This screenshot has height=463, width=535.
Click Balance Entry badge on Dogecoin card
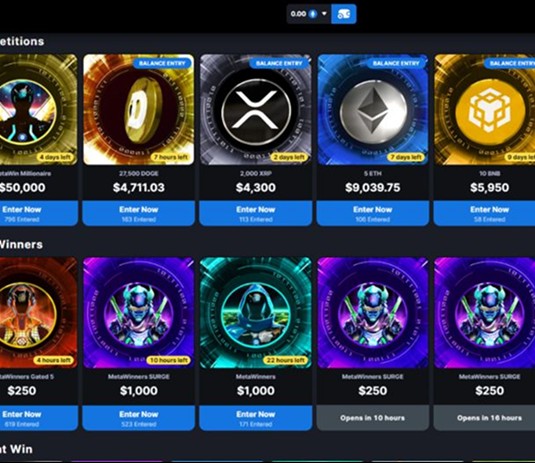[162, 63]
